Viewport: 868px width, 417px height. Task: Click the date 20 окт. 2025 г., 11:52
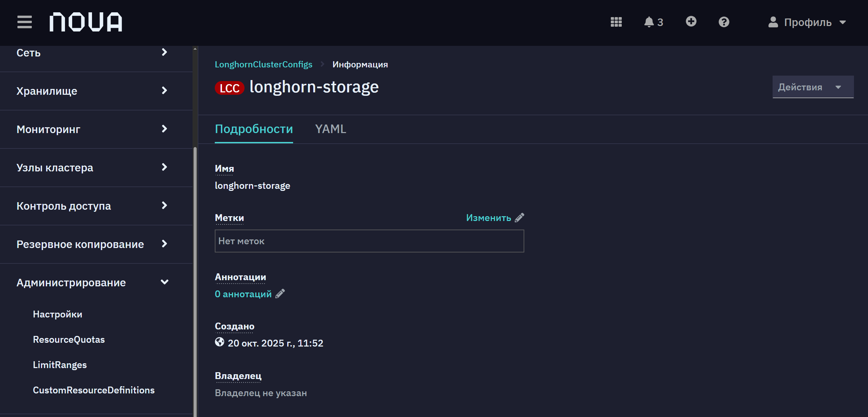[x=275, y=343]
